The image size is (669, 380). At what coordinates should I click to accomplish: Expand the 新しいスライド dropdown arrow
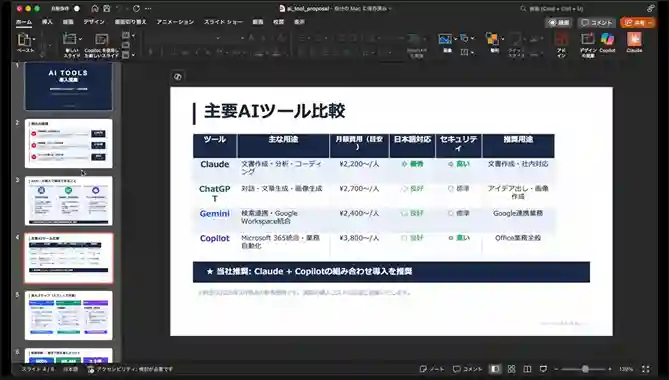(x=80, y=39)
